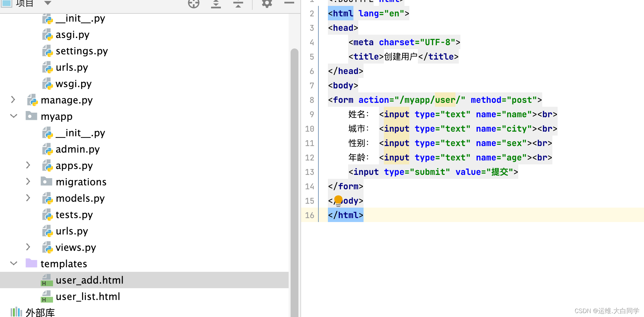
Task: Click the html lang="en" tag
Action: pos(368,13)
